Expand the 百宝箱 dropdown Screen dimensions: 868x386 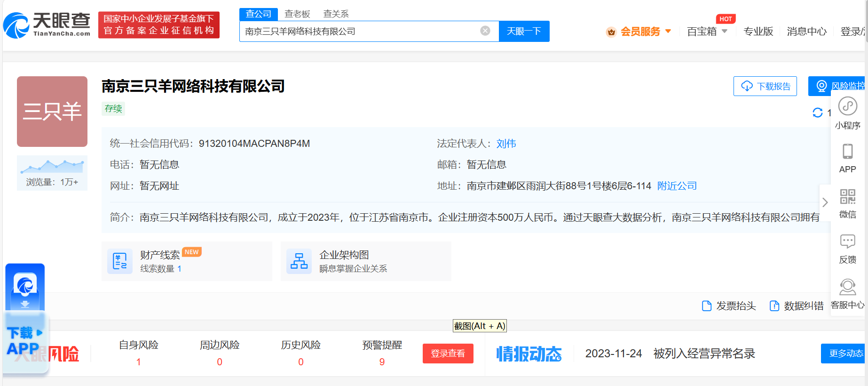[707, 32]
